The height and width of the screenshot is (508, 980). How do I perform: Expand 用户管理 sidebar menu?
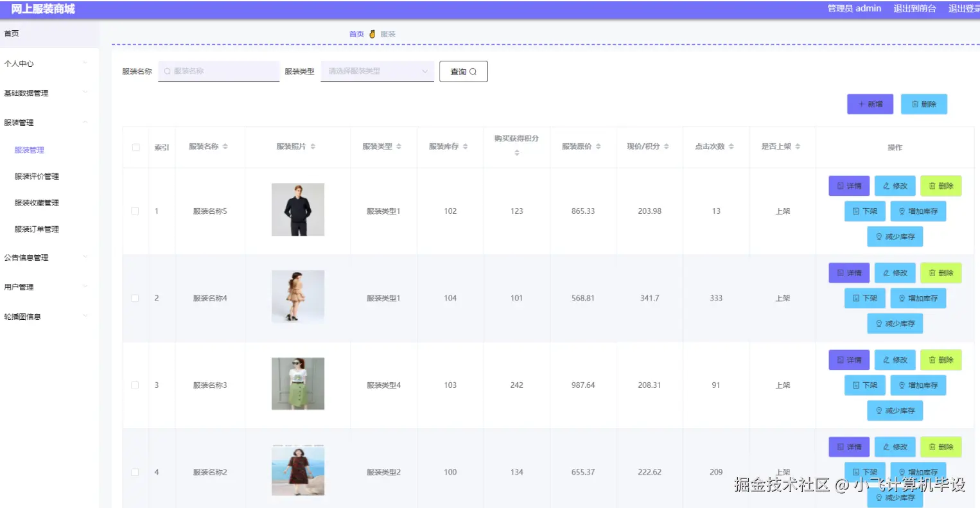pyautogui.click(x=49, y=287)
